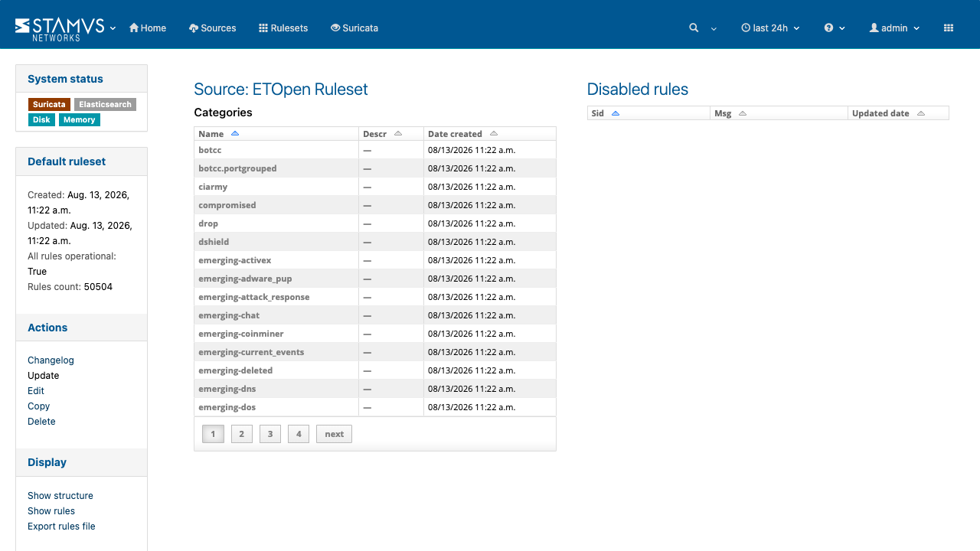Open the emerging-dns category
This screenshot has height=551, width=980.
[x=227, y=389]
